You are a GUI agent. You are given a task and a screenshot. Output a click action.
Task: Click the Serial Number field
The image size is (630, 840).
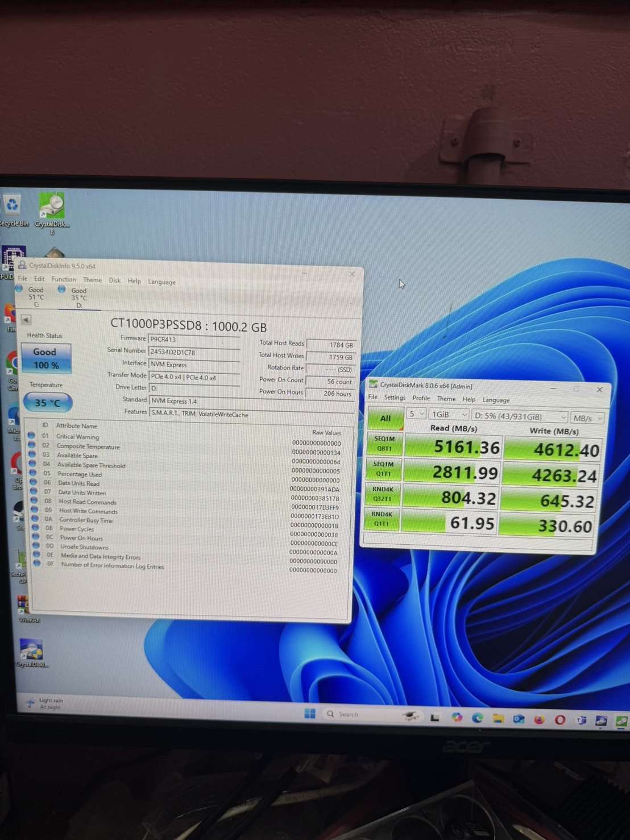(194, 352)
